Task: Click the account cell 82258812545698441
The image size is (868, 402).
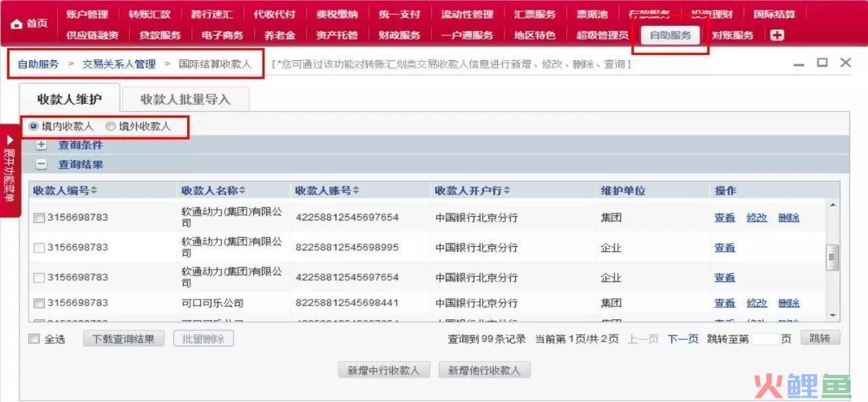Action: (x=347, y=303)
